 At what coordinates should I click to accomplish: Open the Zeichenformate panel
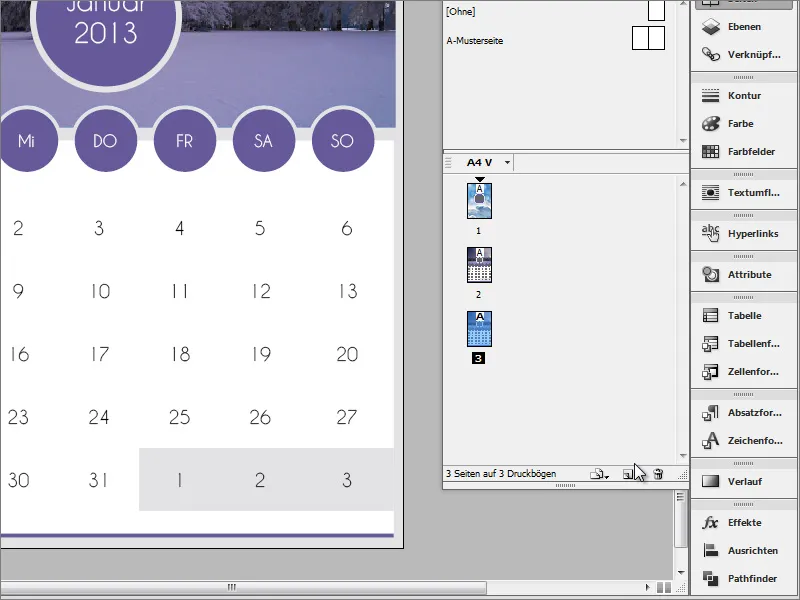(743, 440)
